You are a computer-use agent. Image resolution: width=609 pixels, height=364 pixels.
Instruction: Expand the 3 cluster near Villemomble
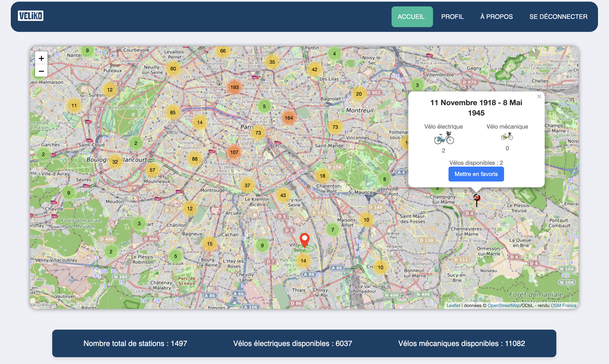(417, 85)
